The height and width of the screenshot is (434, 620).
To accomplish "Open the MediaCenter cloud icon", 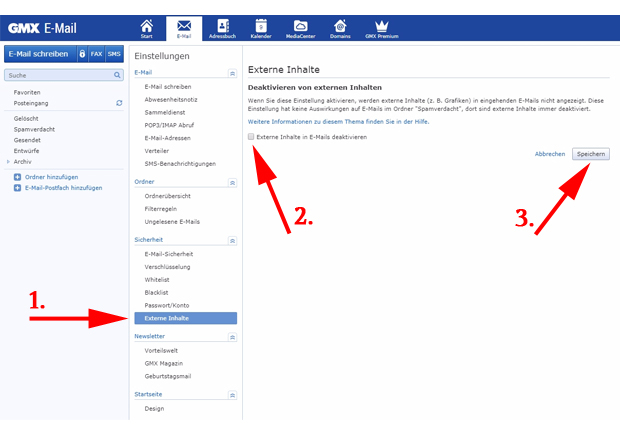I will (x=301, y=27).
